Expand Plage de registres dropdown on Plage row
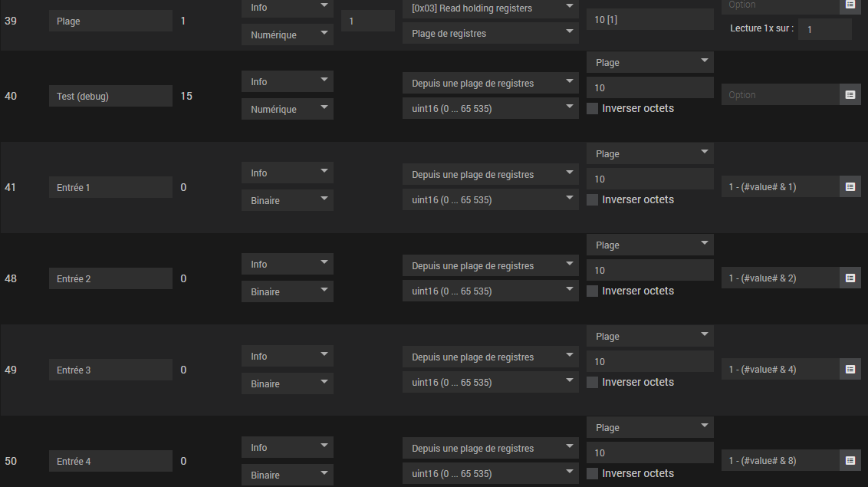 490,34
